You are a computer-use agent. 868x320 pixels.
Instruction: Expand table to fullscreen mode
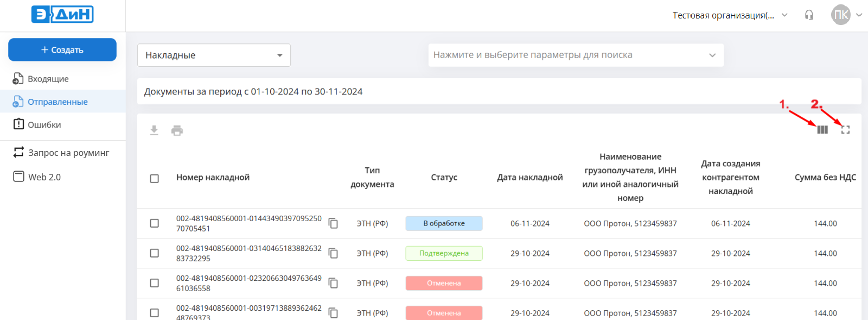(x=845, y=130)
